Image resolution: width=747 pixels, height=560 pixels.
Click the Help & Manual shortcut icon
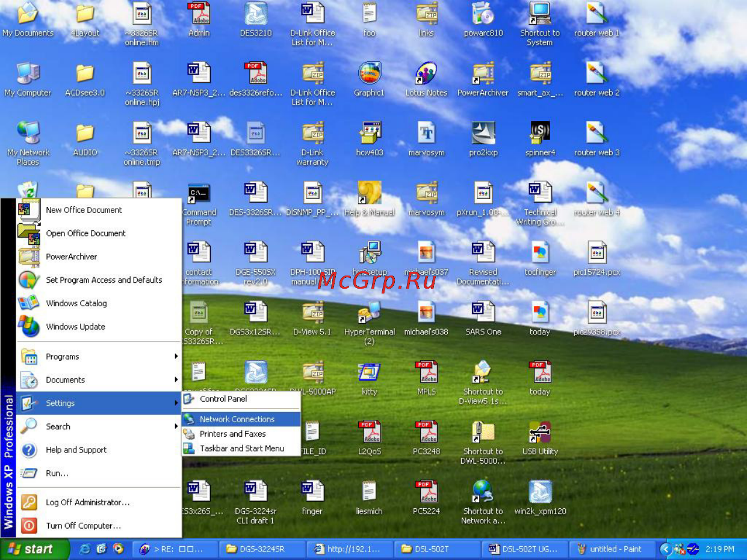point(370,192)
